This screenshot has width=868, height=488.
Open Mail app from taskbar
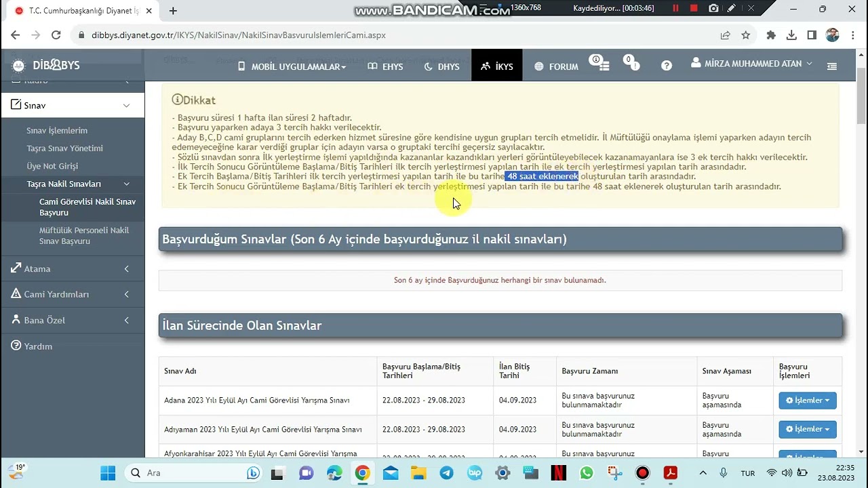[x=391, y=472]
